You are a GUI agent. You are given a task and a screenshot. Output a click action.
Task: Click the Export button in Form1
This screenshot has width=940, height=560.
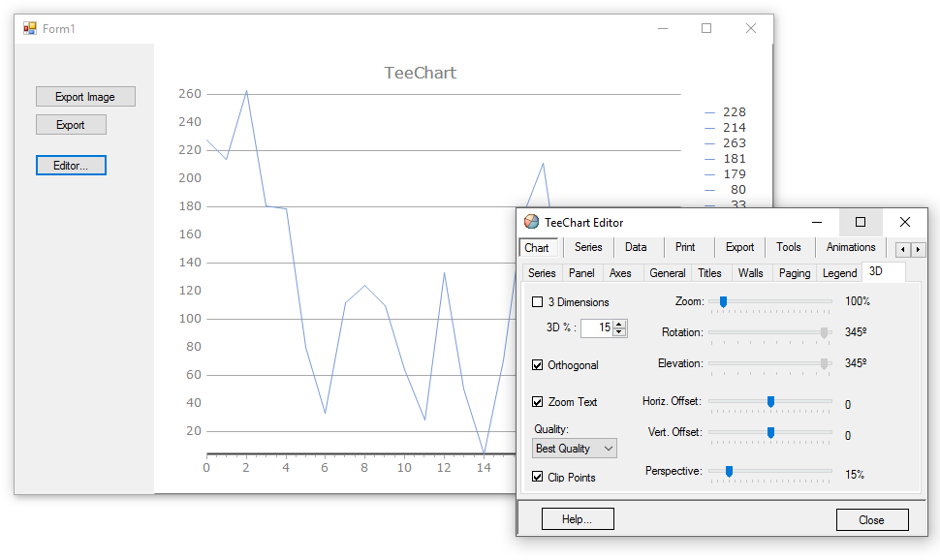(x=71, y=125)
